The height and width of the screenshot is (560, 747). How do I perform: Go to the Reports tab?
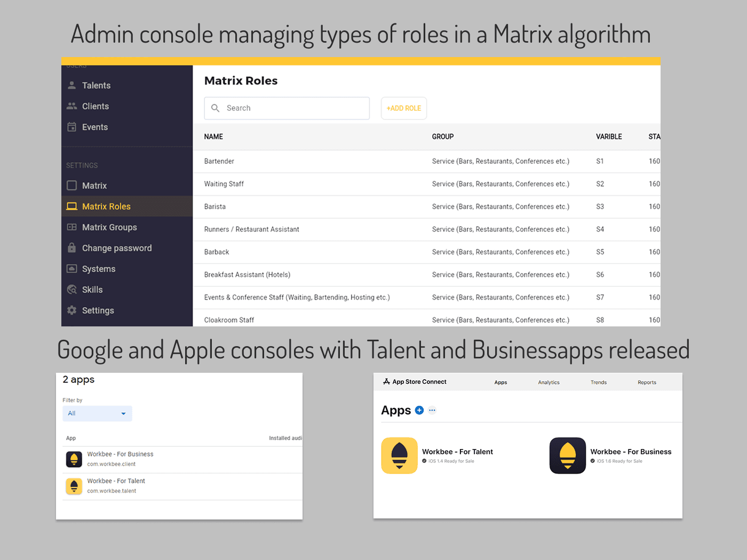(x=647, y=382)
